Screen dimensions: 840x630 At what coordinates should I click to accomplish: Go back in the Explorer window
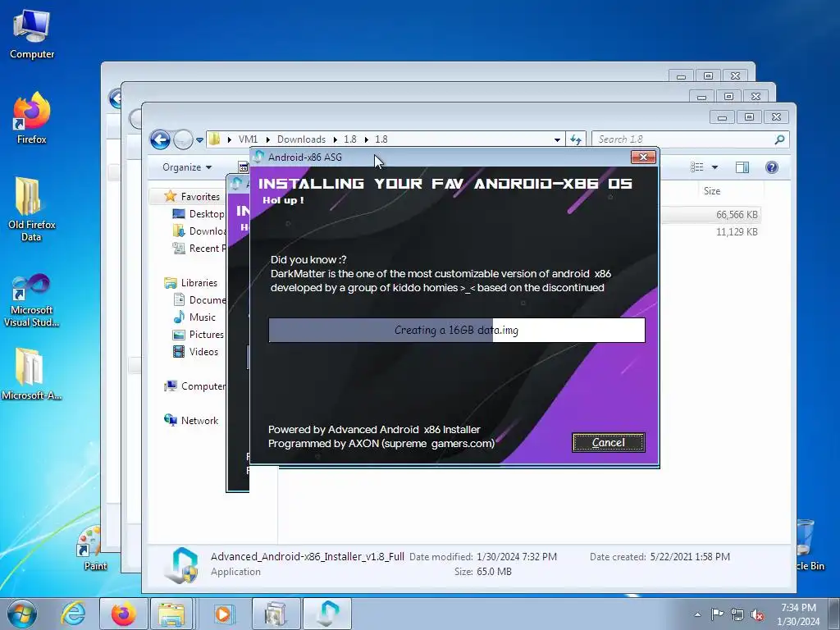[x=160, y=139]
